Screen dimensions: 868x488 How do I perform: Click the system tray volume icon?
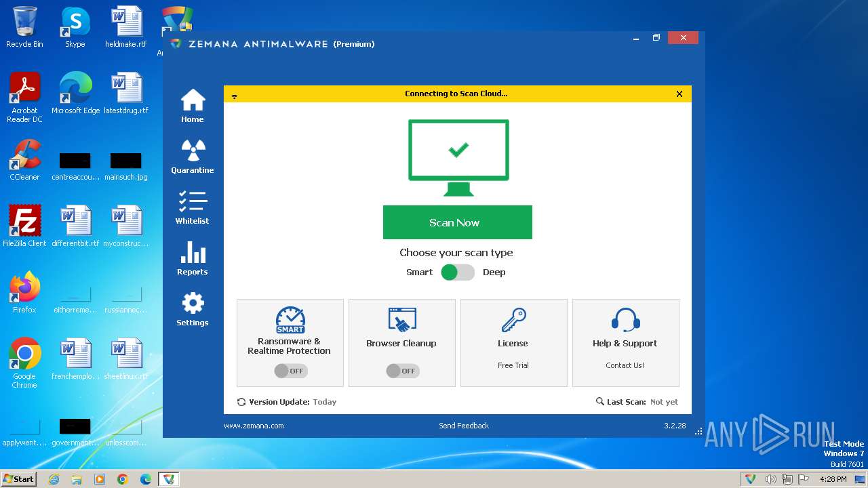771,479
